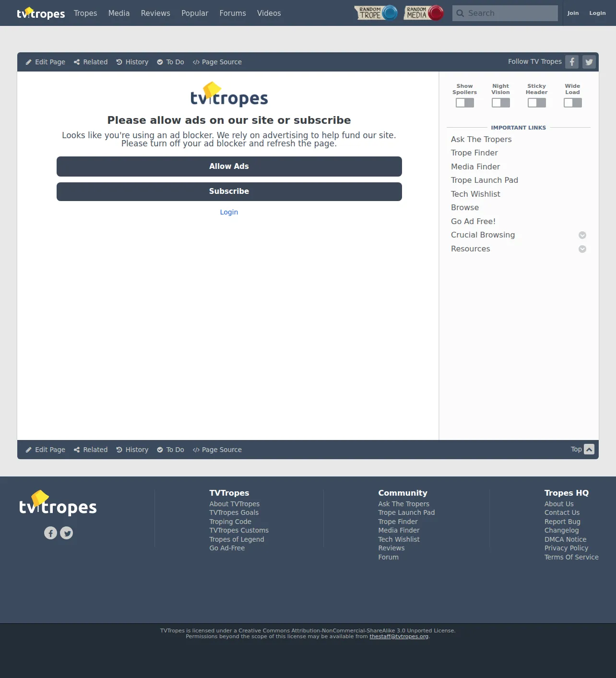This screenshot has height=678, width=616.
Task: Click Report Bug under Tropes HQ
Action: [562, 522]
